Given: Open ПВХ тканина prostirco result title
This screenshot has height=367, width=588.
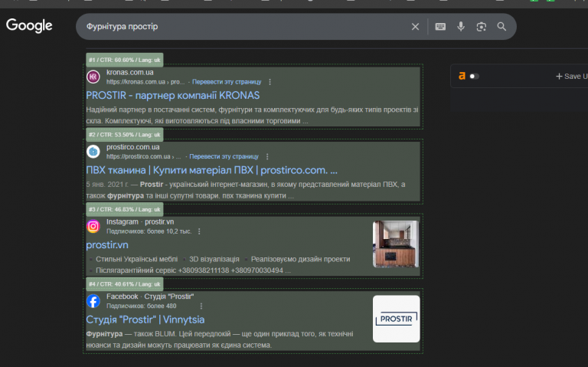Looking at the screenshot, I should point(211,170).
